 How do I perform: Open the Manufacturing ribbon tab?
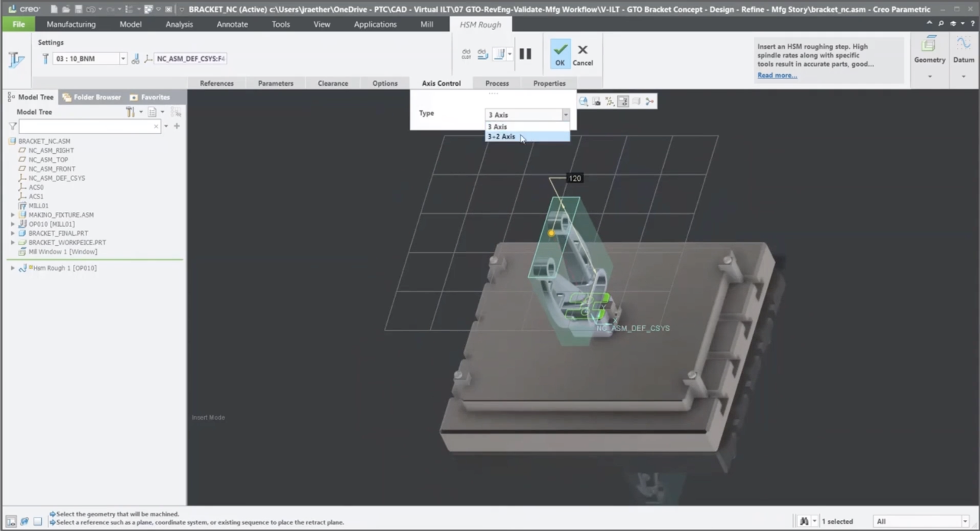[x=71, y=24]
